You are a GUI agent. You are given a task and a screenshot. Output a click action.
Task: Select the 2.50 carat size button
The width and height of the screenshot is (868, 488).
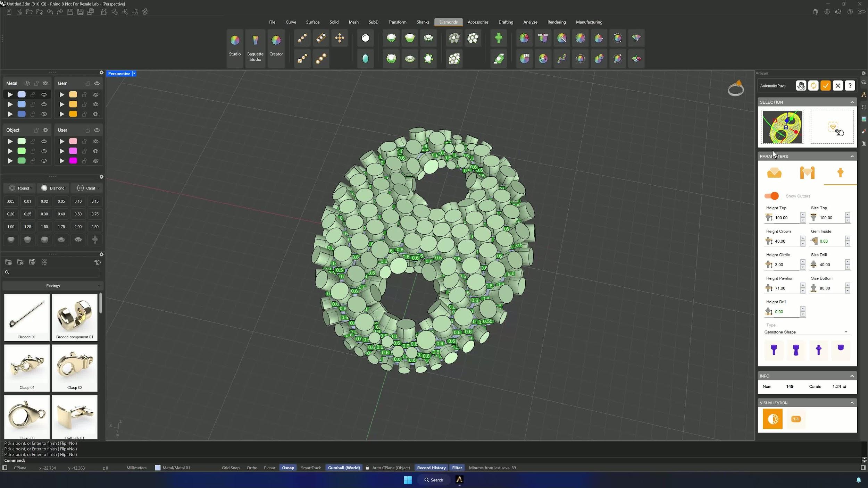pyautogui.click(x=95, y=227)
